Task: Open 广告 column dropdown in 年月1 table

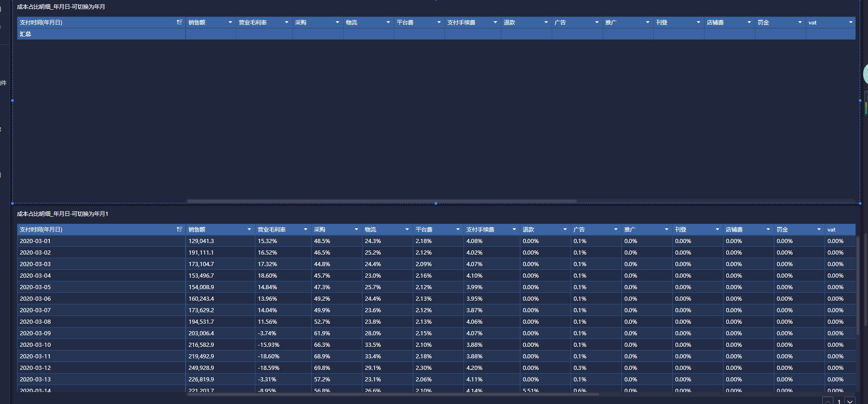Action: tap(616, 229)
